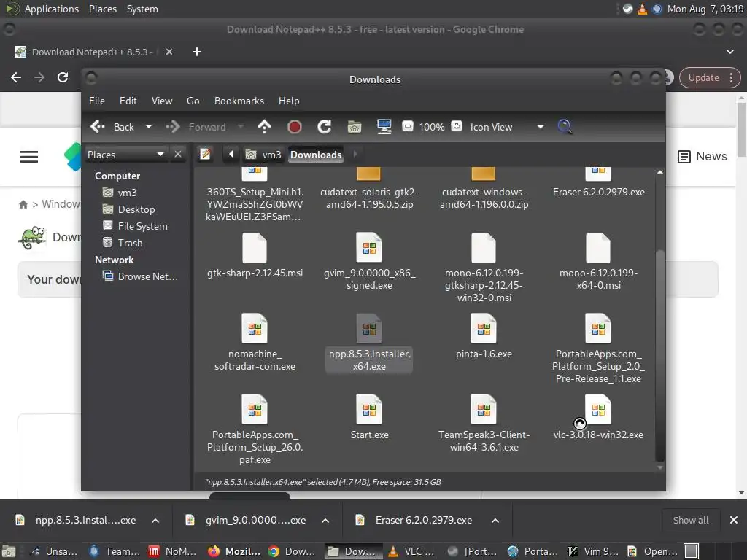Select mono-6.12.0.199-x64-0.msi file icon
Screen dimensions: 747x560
[598, 248]
